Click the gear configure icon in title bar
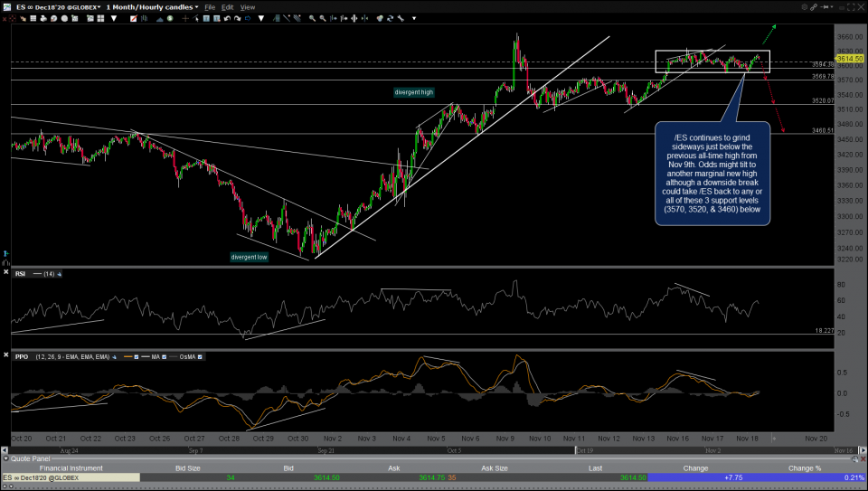The width and height of the screenshot is (868, 491). tap(805, 7)
